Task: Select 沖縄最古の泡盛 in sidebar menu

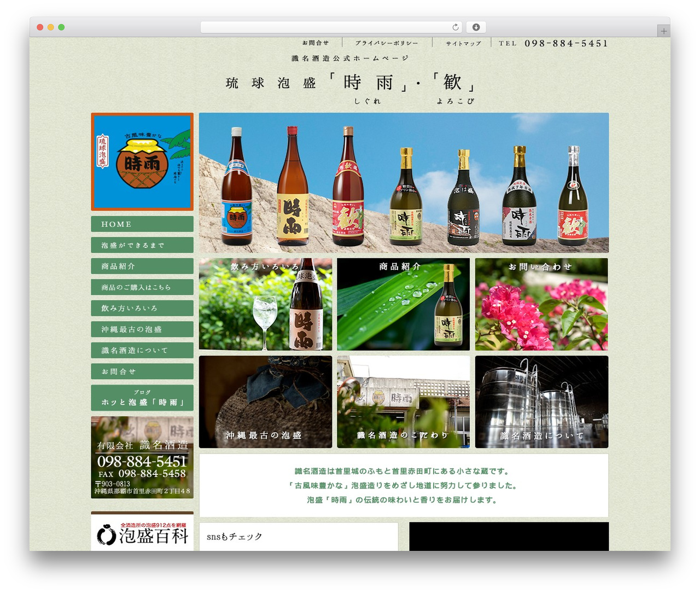Action: click(142, 329)
